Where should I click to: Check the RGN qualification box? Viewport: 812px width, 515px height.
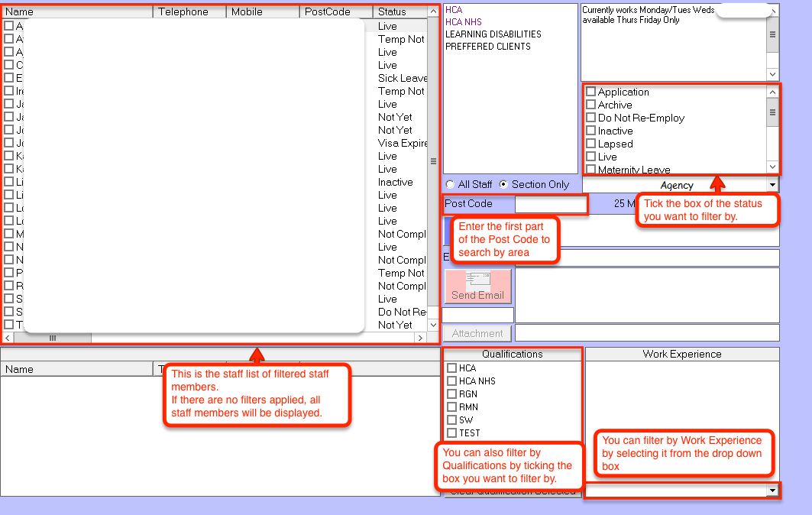coord(451,394)
